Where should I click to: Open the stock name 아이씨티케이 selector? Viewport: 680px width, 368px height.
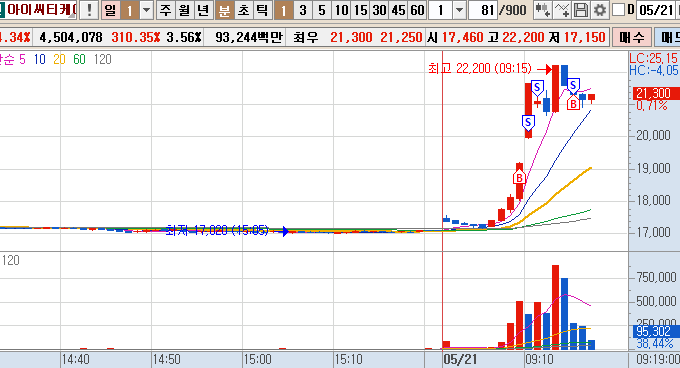(39, 10)
